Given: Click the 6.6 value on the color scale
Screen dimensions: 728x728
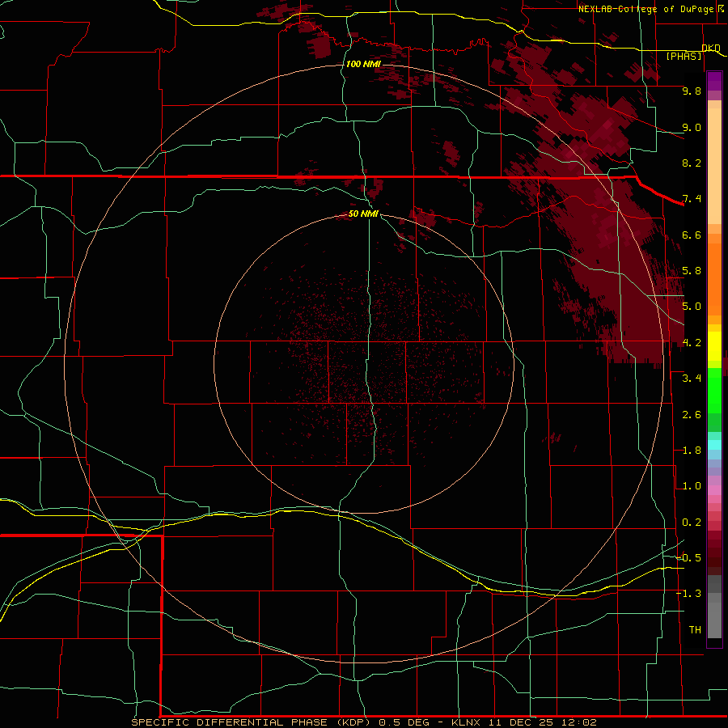Looking at the screenshot, I should click(x=692, y=235).
